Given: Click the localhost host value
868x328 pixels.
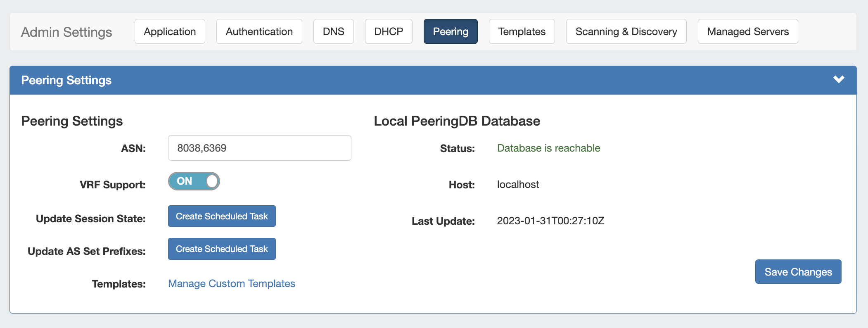Looking at the screenshot, I should tap(518, 185).
